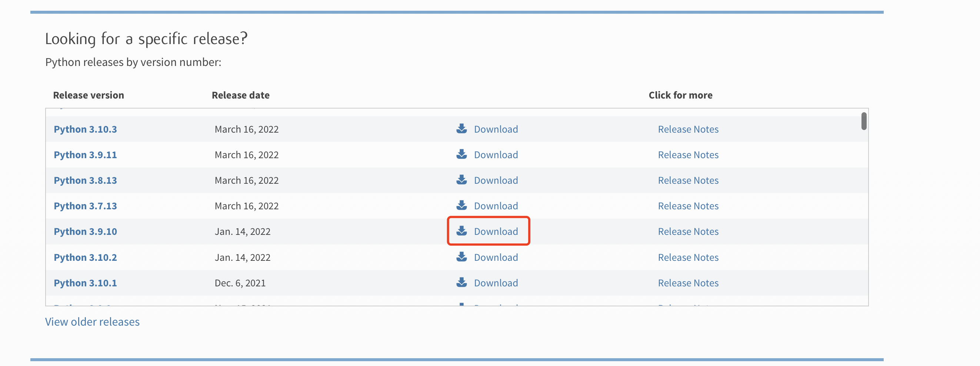Click download icon for Python 3.8.13
This screenshot has height=366, width=980.
click(461, 180)
